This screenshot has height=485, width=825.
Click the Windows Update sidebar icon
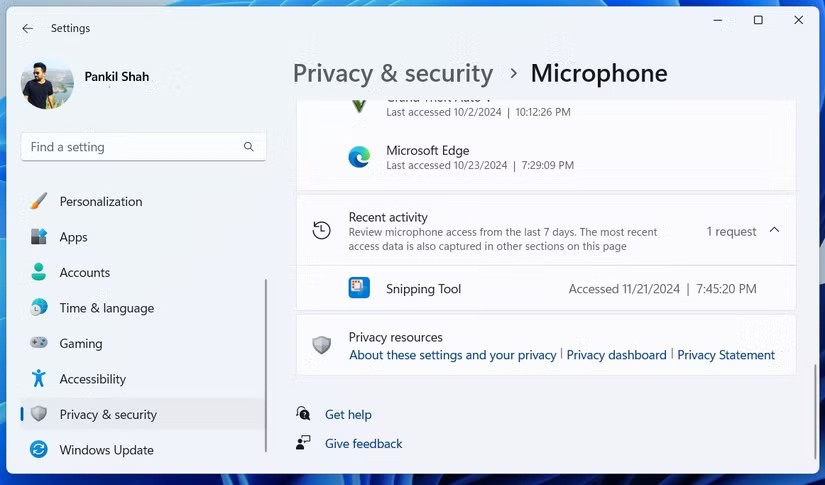click(x=39, y=450)
